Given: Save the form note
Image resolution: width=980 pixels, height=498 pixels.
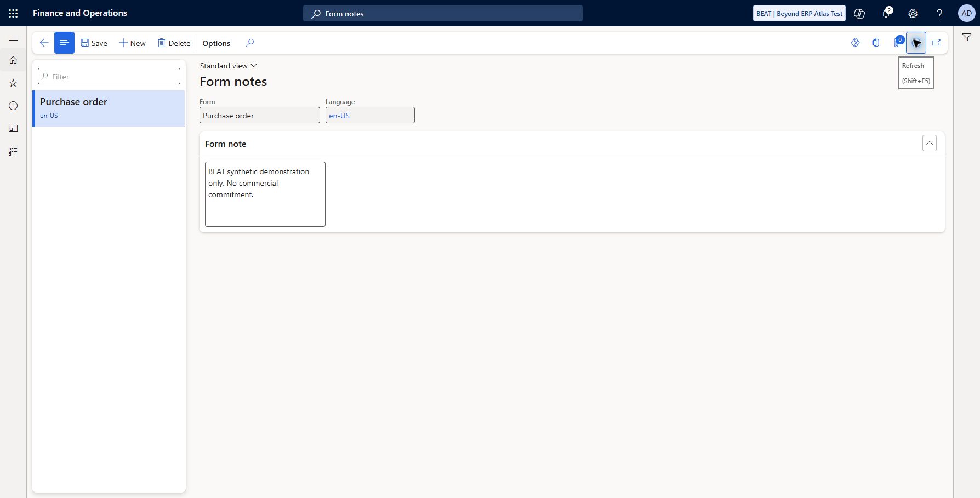Looking at the screenshot, I should pyautogui.click(x=94, y=43).
